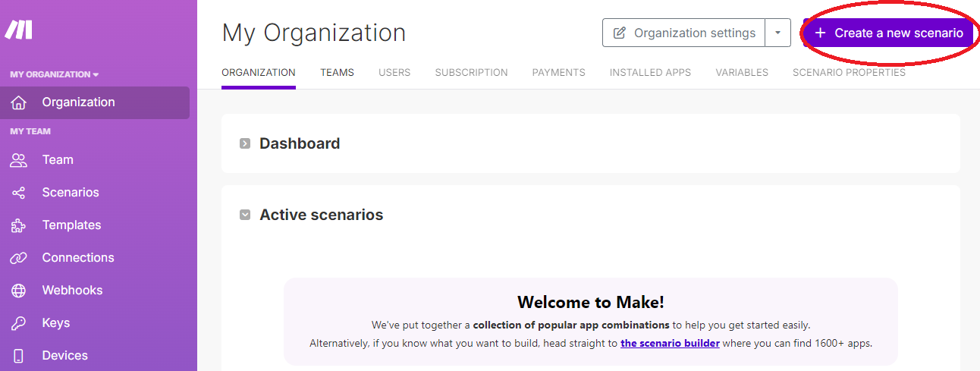Click the plus icon on Create a new scenario

coord(820,33)
